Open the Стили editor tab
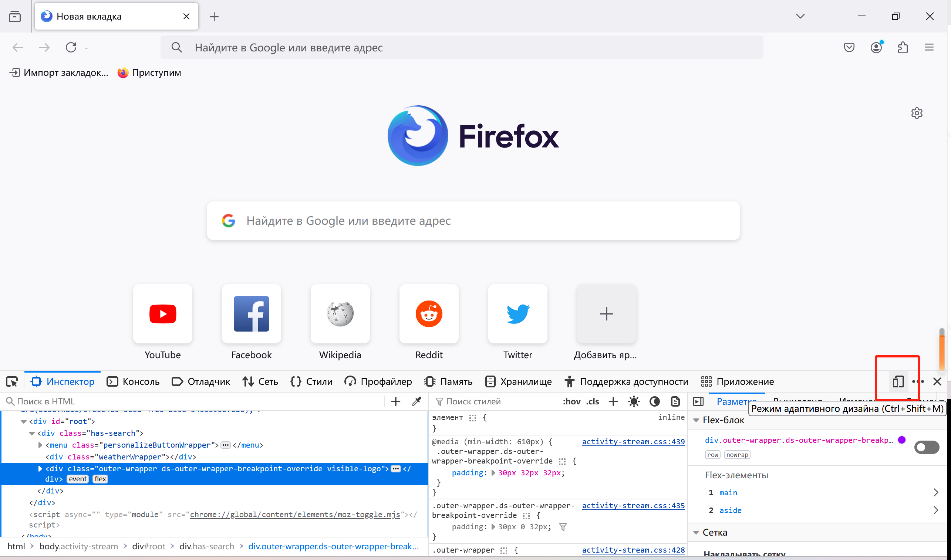 coord(311,381)
